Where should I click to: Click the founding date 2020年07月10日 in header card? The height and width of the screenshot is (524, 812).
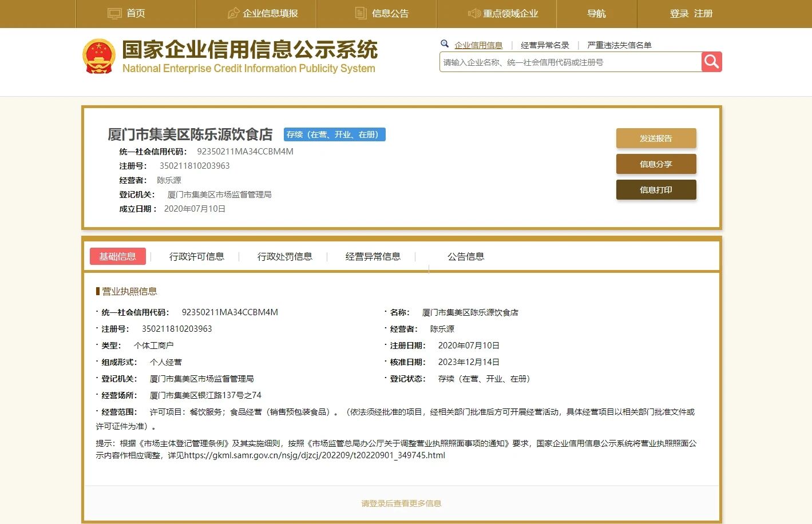coord(195,209)
